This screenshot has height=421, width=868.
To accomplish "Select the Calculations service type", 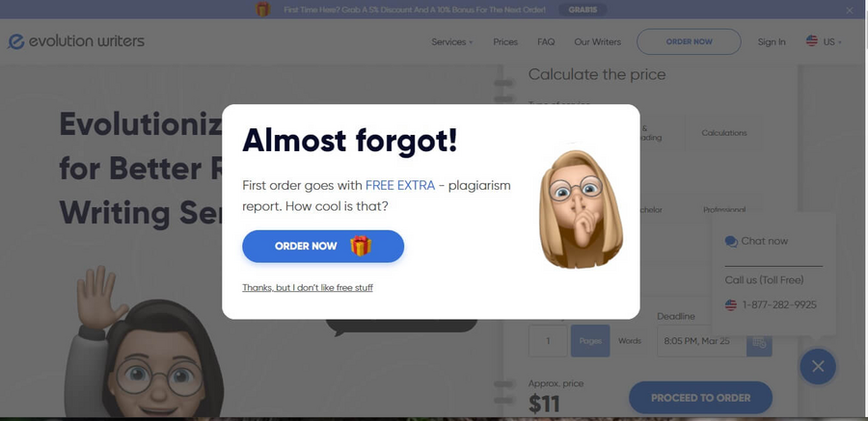I will click(x=724, y=133).
